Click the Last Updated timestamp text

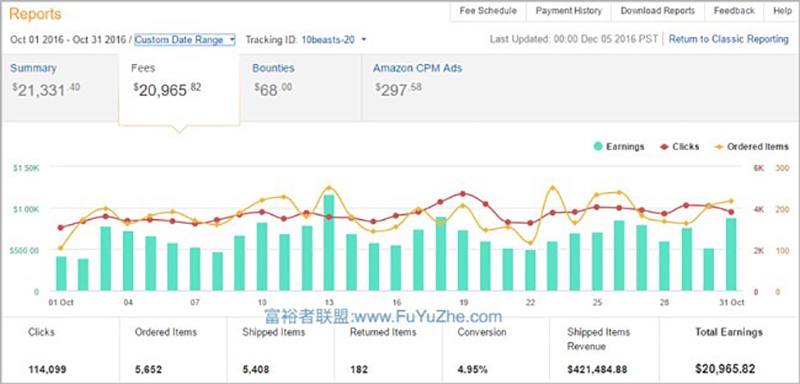(x=573, y=39)
